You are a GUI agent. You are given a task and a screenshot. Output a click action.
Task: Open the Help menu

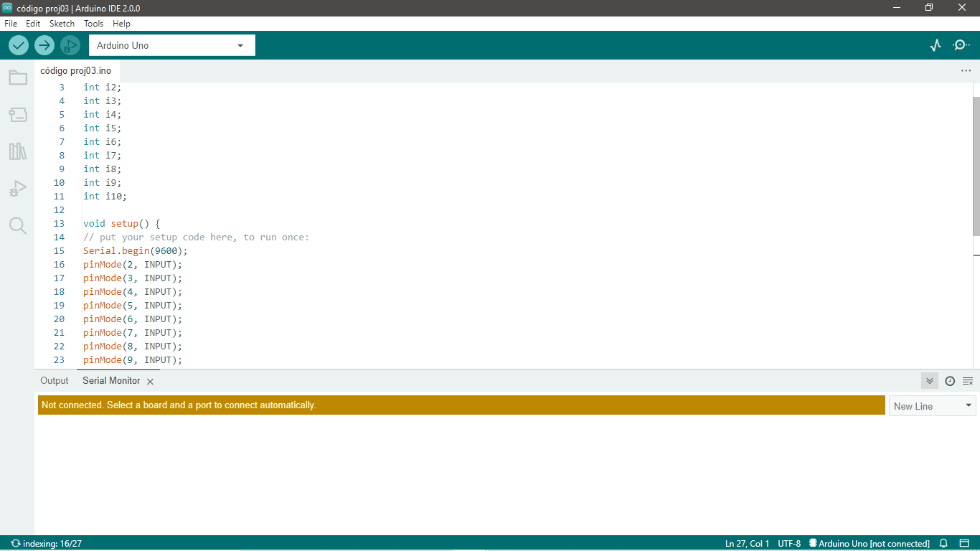[x=121, y=24]
